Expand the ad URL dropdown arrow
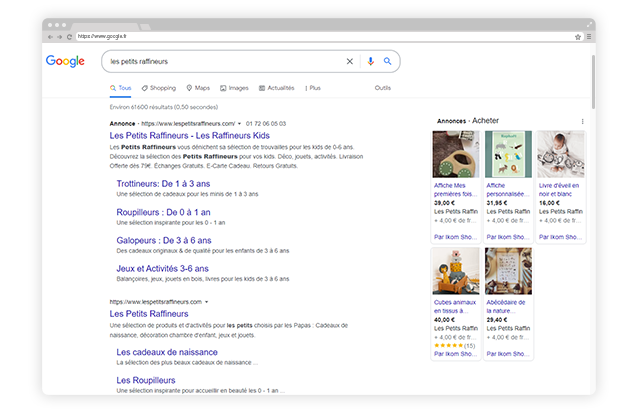635x420 pixels. pyautogui.click(x=239, y=124)
